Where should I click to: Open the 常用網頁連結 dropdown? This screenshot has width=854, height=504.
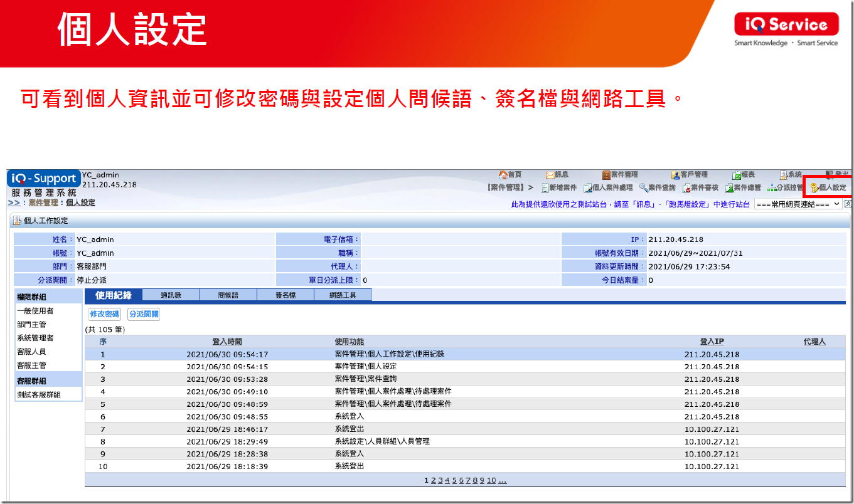click(x=798, y=204)
